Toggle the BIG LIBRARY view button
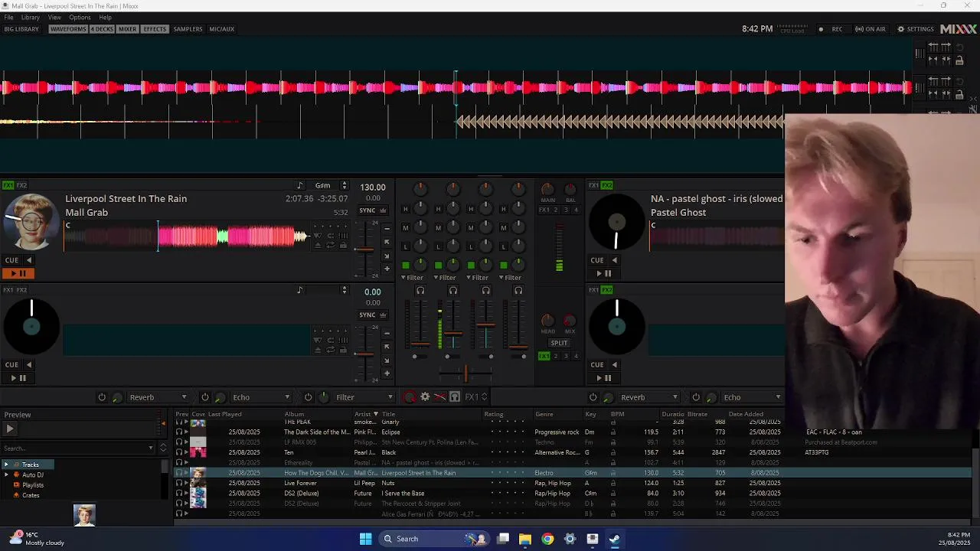The image size is (980, 551). point(21,29)
